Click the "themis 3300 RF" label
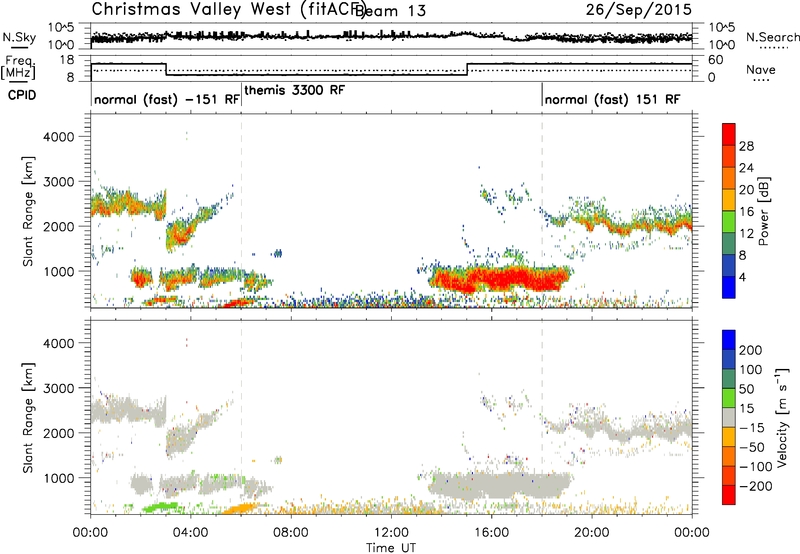The height and width of the screenshot is (554, 800). (295, 90)
